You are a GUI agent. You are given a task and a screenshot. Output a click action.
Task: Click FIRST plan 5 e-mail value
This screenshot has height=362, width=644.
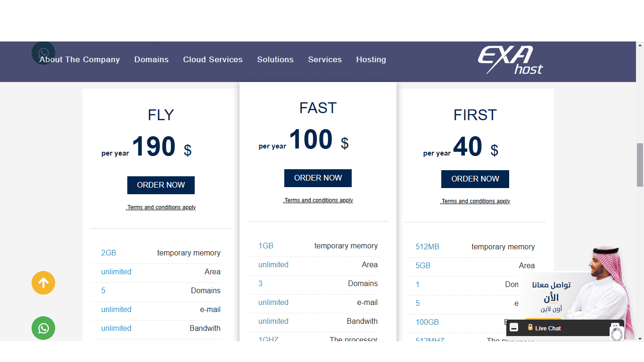417,304
